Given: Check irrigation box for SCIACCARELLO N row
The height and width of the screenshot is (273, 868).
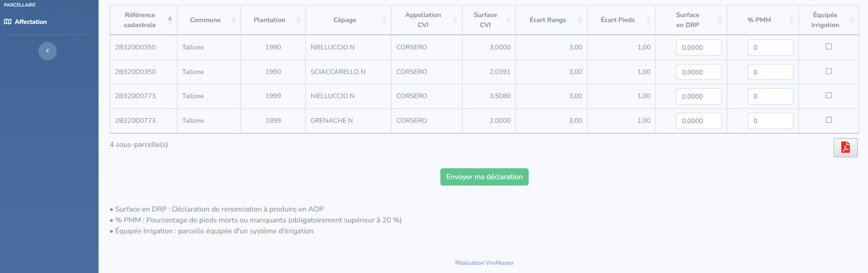Looking at the screenshot, I should (x=829, y=71).
